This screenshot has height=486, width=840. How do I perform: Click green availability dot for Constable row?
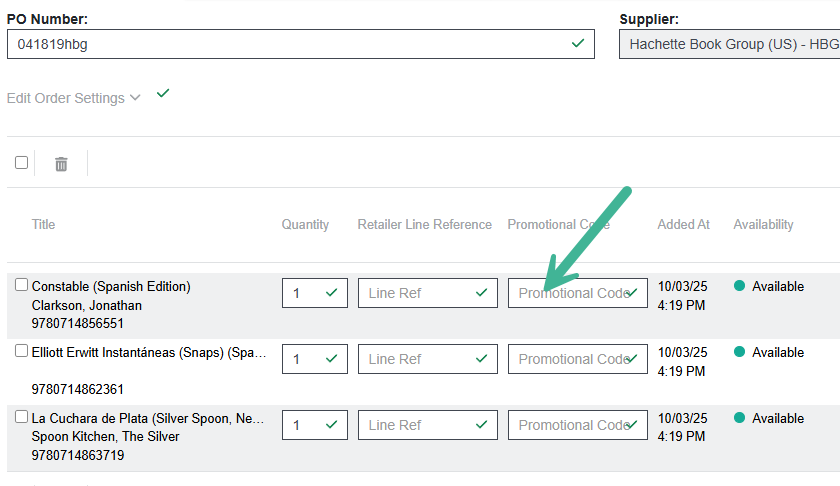740,286
